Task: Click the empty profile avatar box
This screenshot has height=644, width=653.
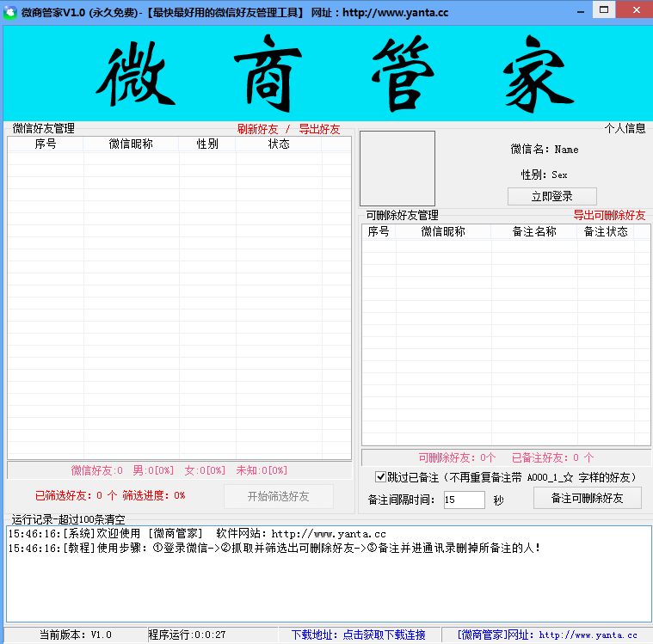Action: (397, 169)
